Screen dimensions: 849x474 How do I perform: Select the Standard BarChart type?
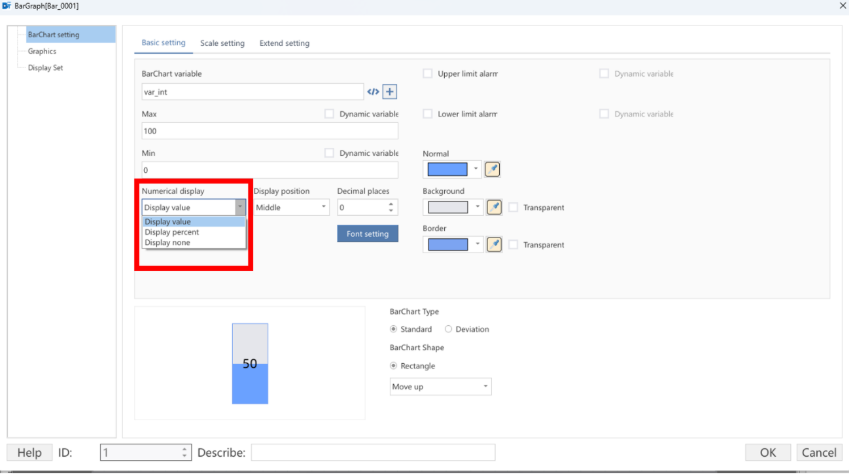click(394, 329)
